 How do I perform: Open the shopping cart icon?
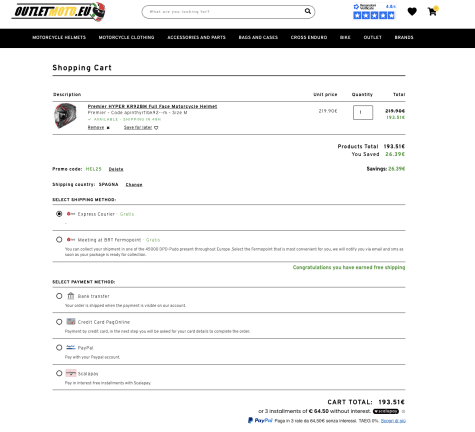[432, 12]
